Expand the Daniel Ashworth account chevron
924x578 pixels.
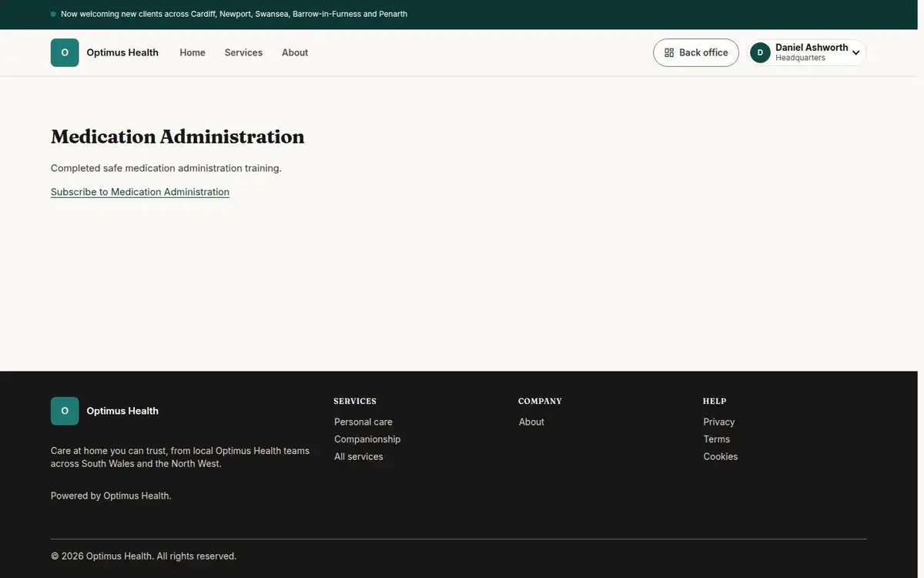pos(855,53)
